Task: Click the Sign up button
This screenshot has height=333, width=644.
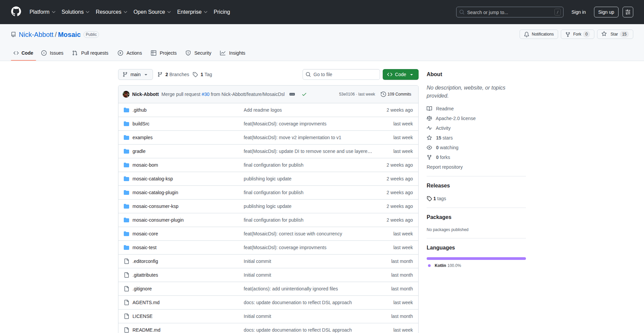Action: (606, 12)
